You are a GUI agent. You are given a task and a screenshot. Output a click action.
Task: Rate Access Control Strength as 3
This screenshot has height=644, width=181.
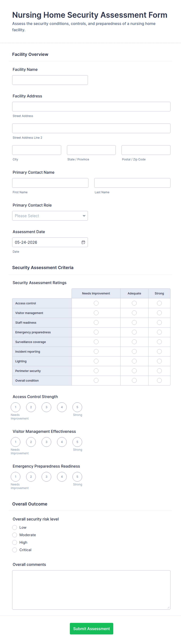(47, 407)
